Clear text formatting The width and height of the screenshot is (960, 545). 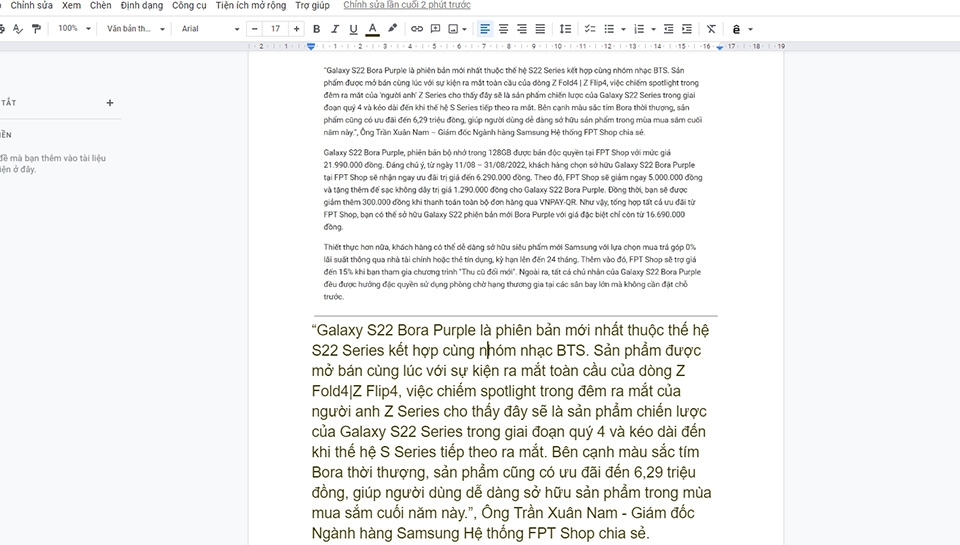click(x=711, y=29)
